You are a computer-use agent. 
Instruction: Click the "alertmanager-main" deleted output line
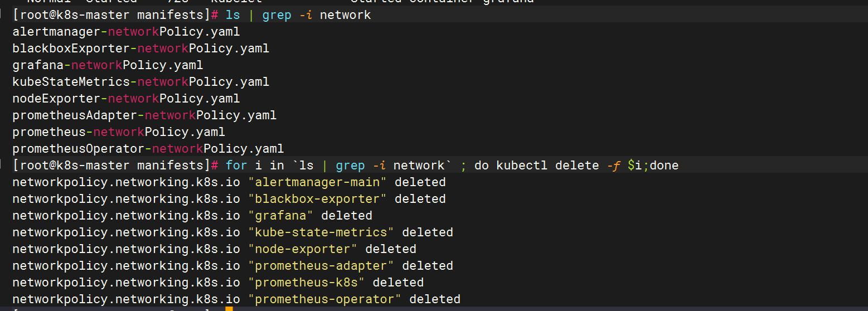229,182
